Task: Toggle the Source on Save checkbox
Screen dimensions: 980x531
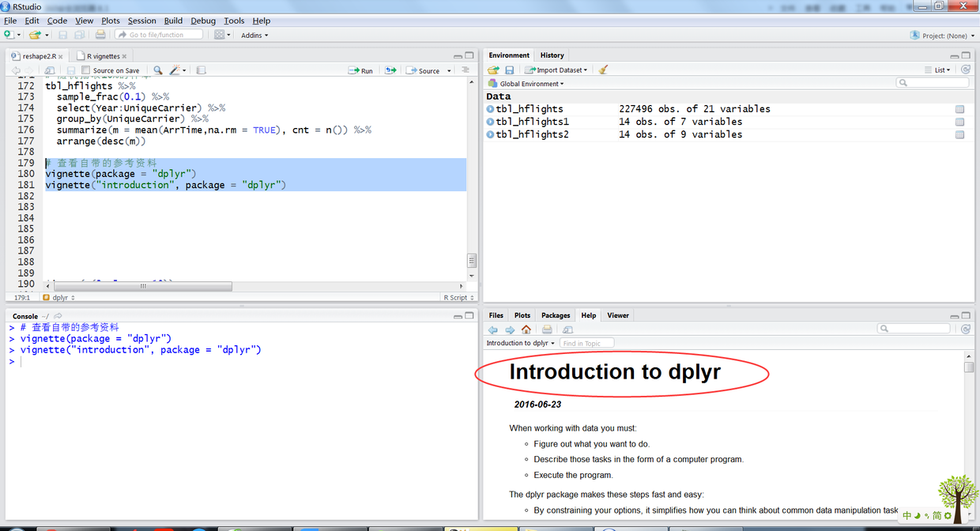Action: (x=85, y=70)
